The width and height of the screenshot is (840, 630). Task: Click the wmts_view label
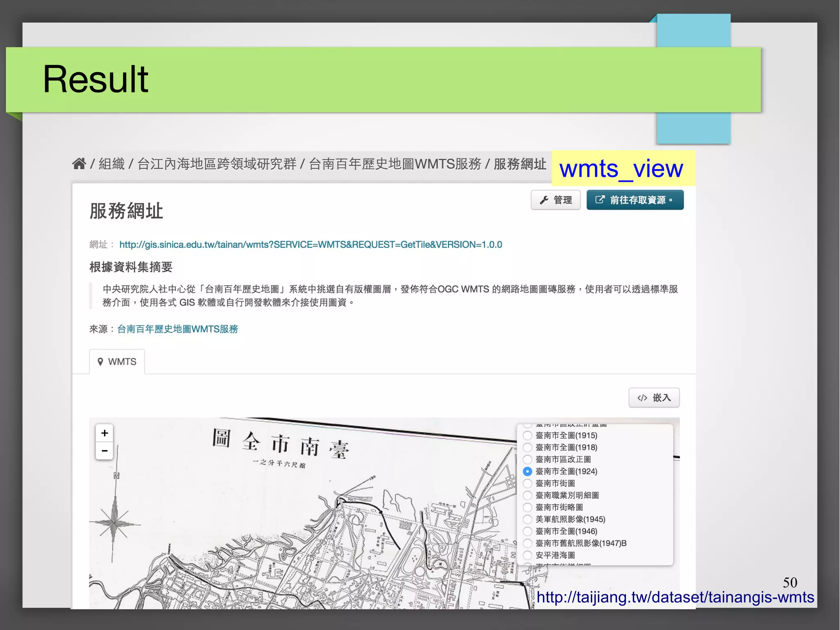pyautogui.click(x=621, y=169)
